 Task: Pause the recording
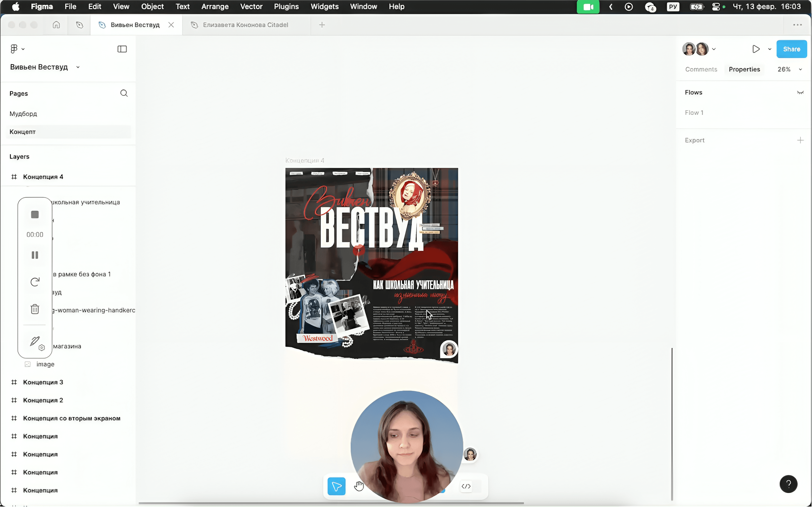[x=35, y=255]
